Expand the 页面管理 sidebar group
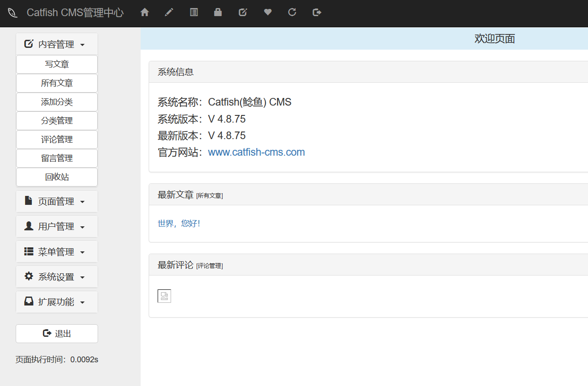This screenshot has width=588, height=386. [57, 202]
